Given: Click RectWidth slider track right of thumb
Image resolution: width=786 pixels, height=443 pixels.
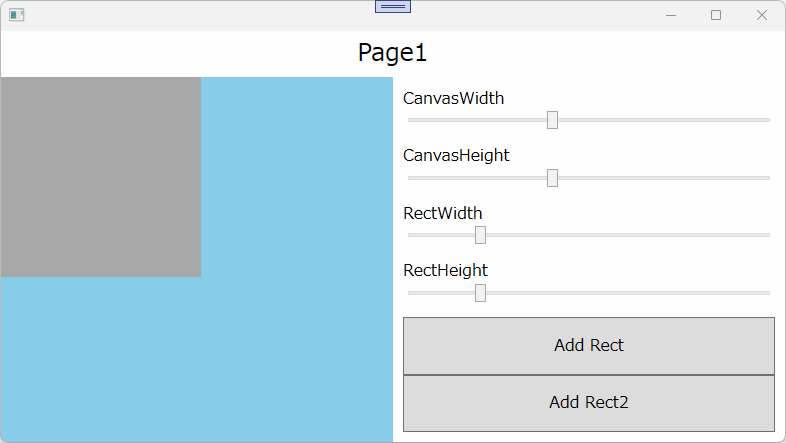Looking at the screenshot, I should tap(620, 235).
